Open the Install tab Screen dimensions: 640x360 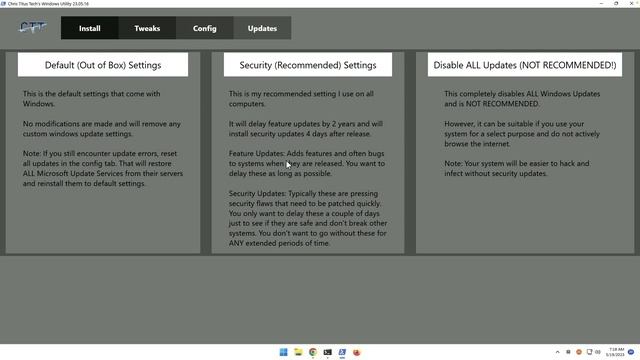(x=90, y=28)
